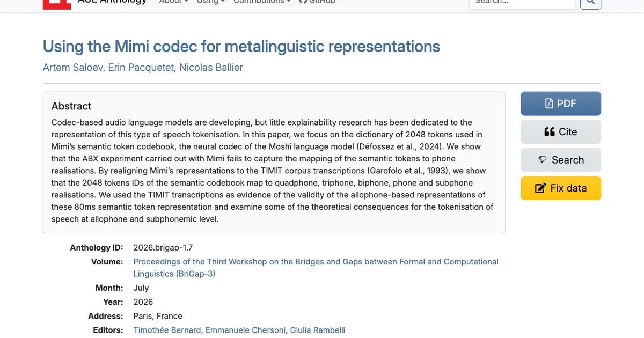This screenshot has height=338, width=644.
Task: Click the magnifier search button in navbar
Action: (591, 3)
